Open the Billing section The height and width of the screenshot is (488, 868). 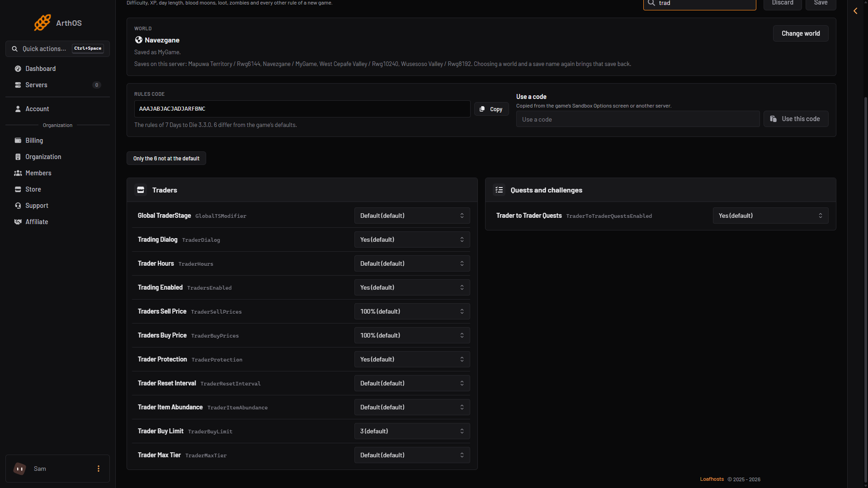tap(57, 141)
